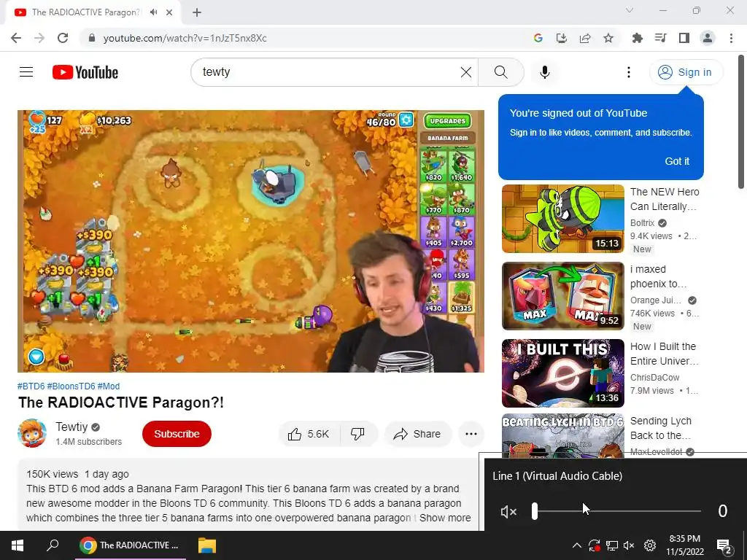Click the page vertical scrollbar
This screenshot has height=560, width=747.
click(741, 122)
